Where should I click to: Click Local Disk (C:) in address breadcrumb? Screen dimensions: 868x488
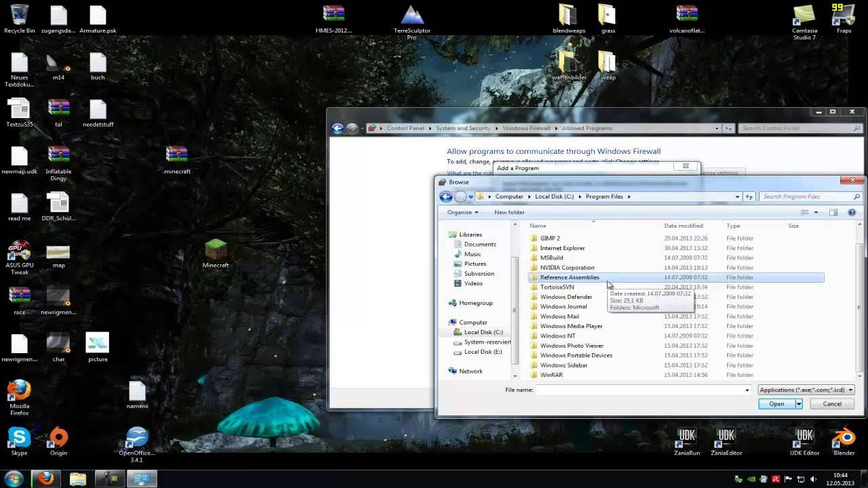coord(554,197)
